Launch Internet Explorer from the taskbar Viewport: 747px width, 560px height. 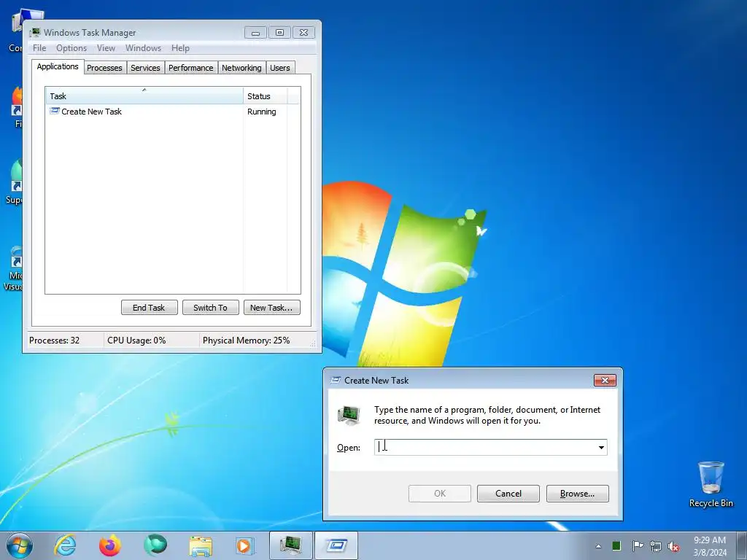(65, 545)
